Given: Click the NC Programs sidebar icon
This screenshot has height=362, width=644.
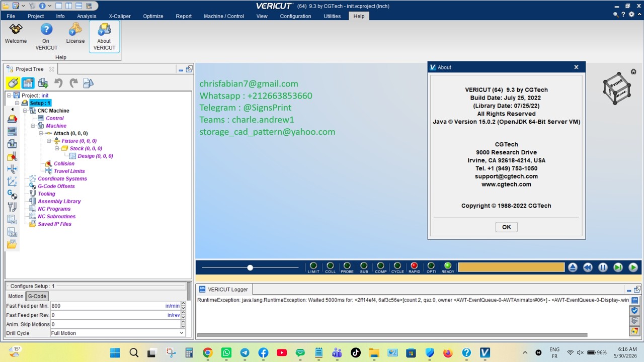Looking at the screenshot, I should 12,219.
